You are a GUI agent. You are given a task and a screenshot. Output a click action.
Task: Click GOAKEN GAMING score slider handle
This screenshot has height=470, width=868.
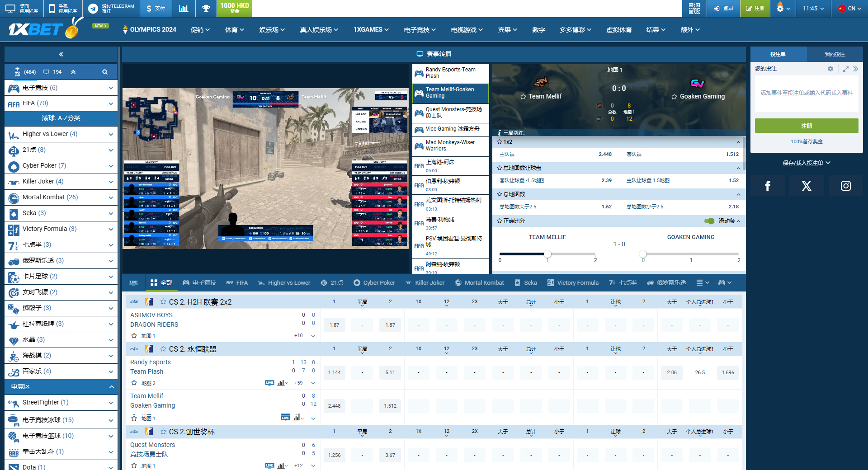[643, 254]
